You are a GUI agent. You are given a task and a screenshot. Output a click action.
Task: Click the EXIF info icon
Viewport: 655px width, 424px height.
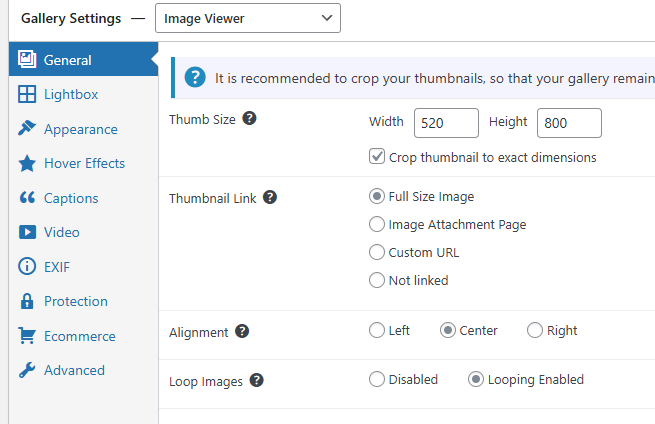tap(27, 267)
